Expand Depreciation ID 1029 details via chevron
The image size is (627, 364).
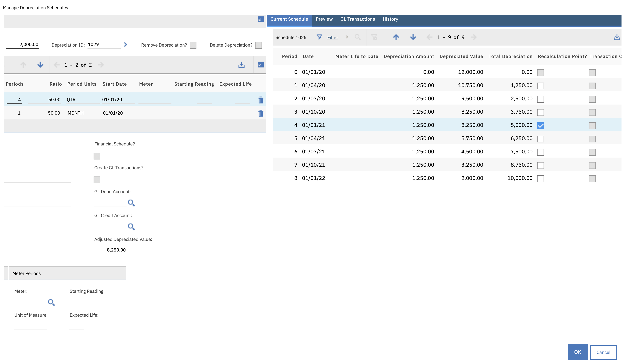click(x=126, y=45)
